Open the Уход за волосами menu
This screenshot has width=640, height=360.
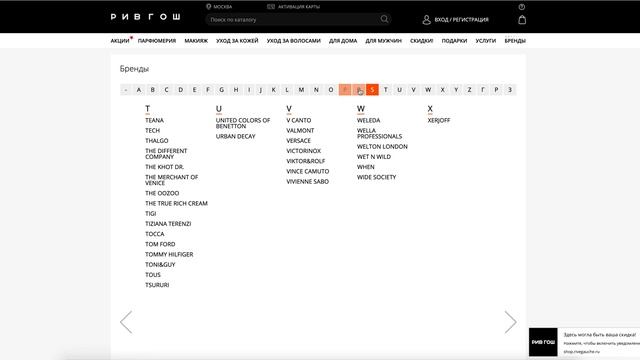coord(293,41)
